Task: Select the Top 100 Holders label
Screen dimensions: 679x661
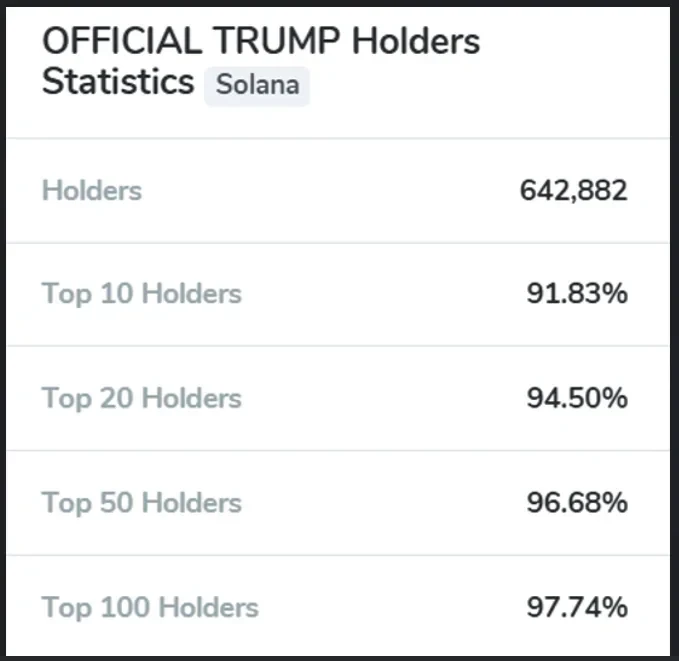Action: click(150, 606)
